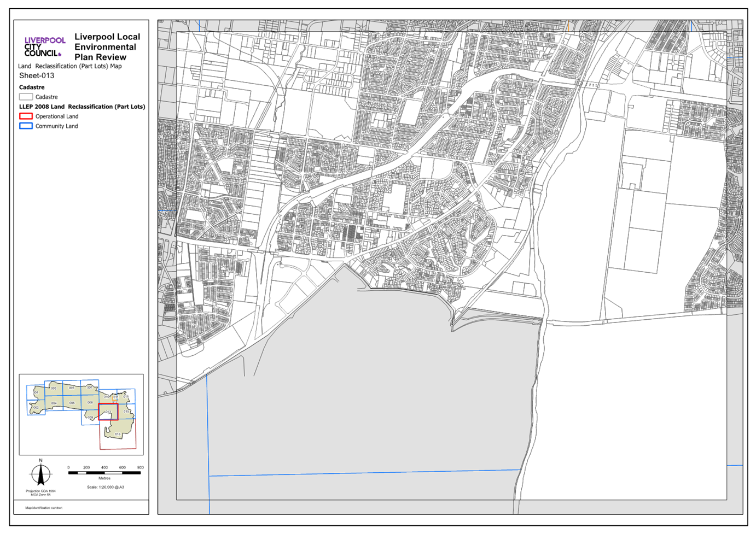Click sheet 006 in the index map
This screenshot has height=534, width=756.
click(x=72, y=403)
